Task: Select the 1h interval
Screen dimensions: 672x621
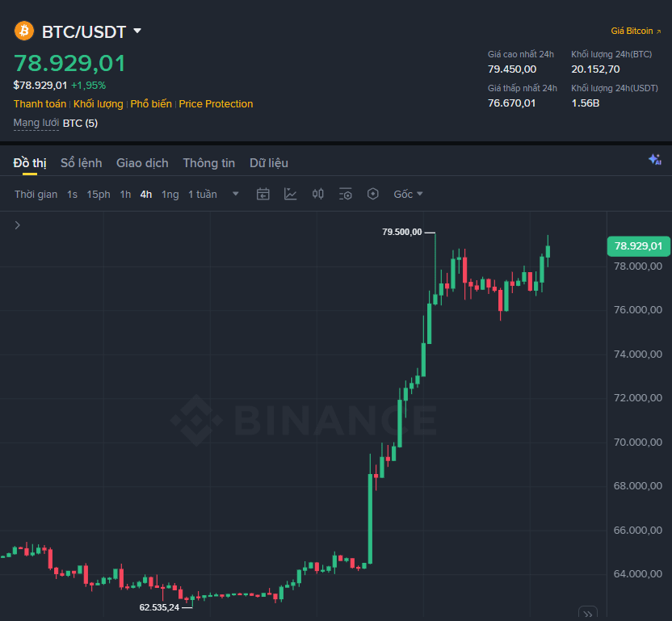Action: 125,195
